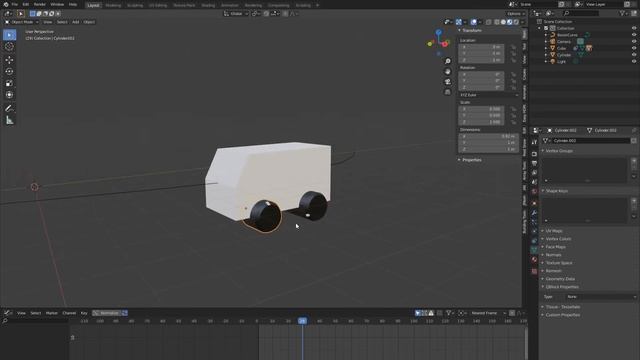Viewport: 640px width, 360px height.
Task: Select the Cursor tool
Action: pyautogui.click(x=9, y=47)
